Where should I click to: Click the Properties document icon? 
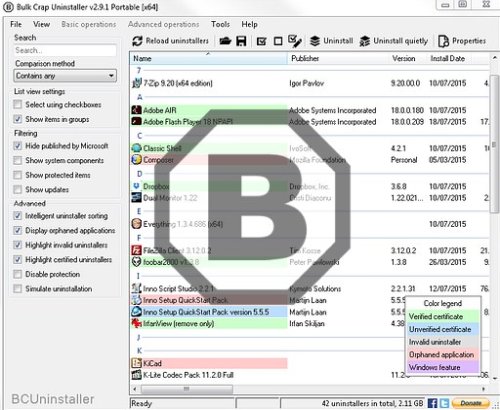(443, 41)
